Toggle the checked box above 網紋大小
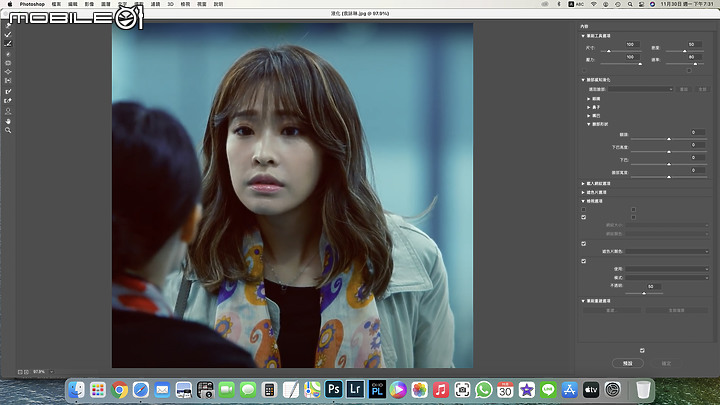 584,217
